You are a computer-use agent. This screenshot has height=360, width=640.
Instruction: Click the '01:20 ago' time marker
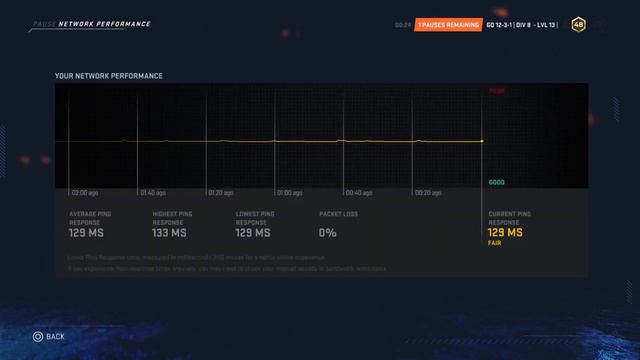(x=221, y=193)
